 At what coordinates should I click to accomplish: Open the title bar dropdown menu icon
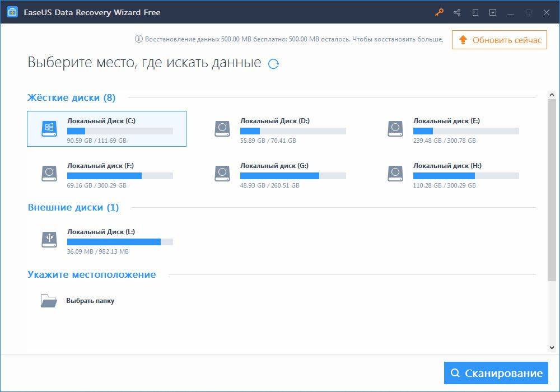[x=493, y=12]
